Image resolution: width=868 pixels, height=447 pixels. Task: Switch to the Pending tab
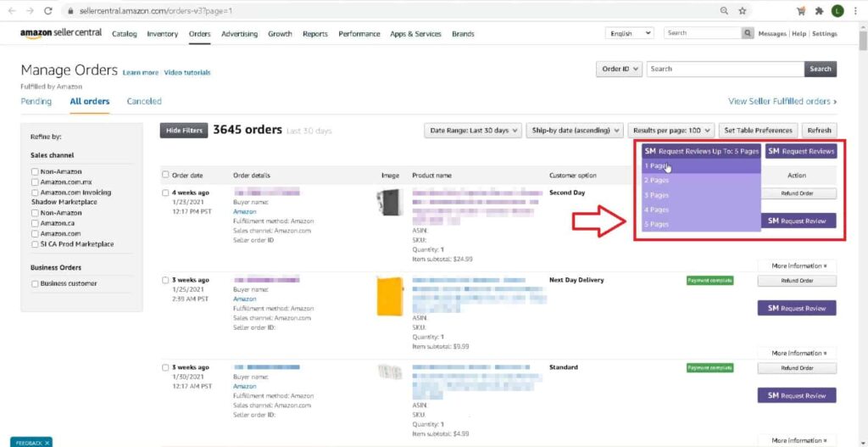(x=36, y=102)
